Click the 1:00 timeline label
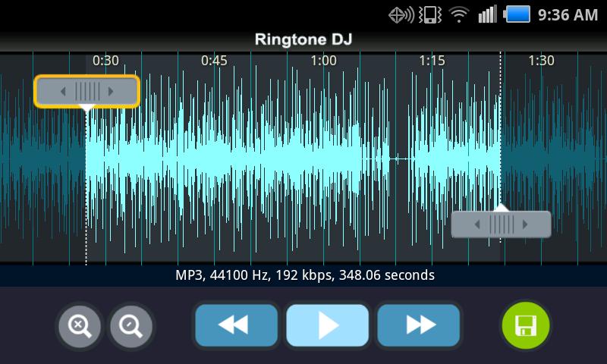This screenshot has width=607, height=364. (x=324, y=61)
